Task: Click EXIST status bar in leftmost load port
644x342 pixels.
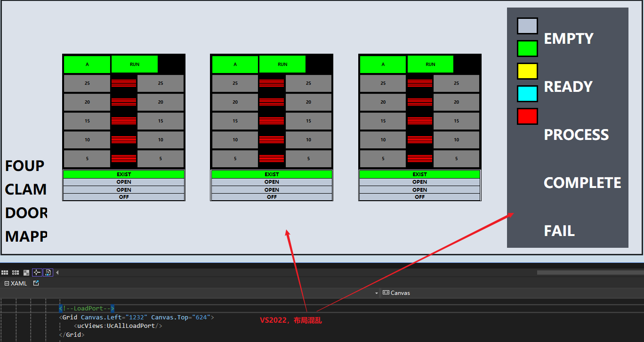Action: tap(124, 174)
